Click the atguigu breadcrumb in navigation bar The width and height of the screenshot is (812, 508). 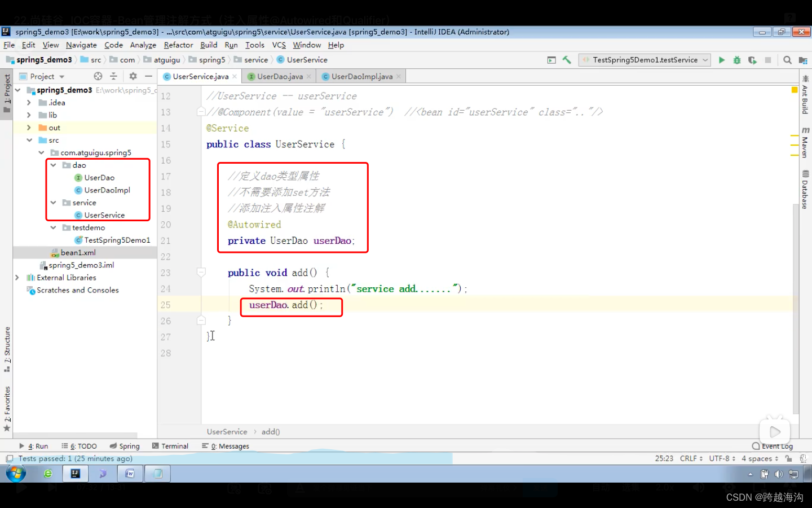[x=162, y=60]
